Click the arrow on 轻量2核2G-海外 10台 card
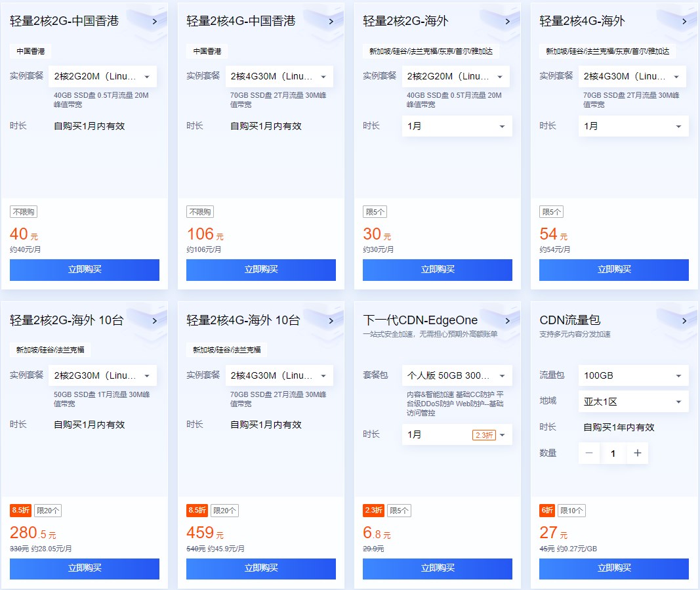700x590 pixels. [x=155, y=320]
